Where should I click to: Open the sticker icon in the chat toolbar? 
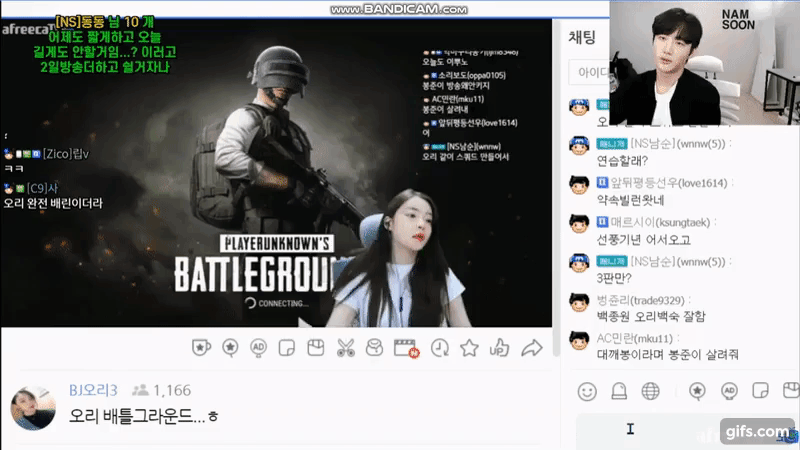pyautogui.click(x=760, y=391)
